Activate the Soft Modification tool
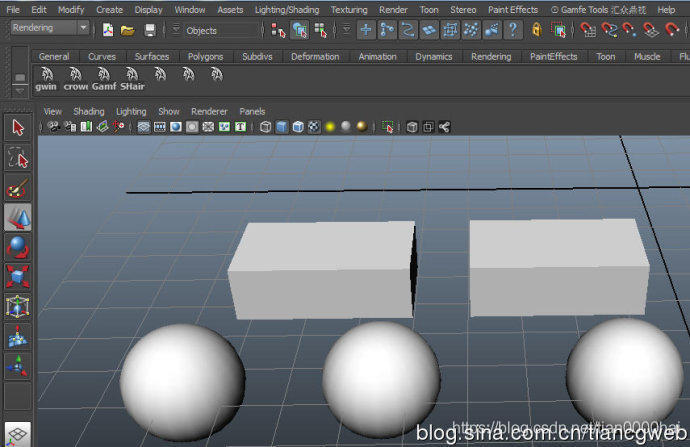690x447 pixels. pos(18,337)
